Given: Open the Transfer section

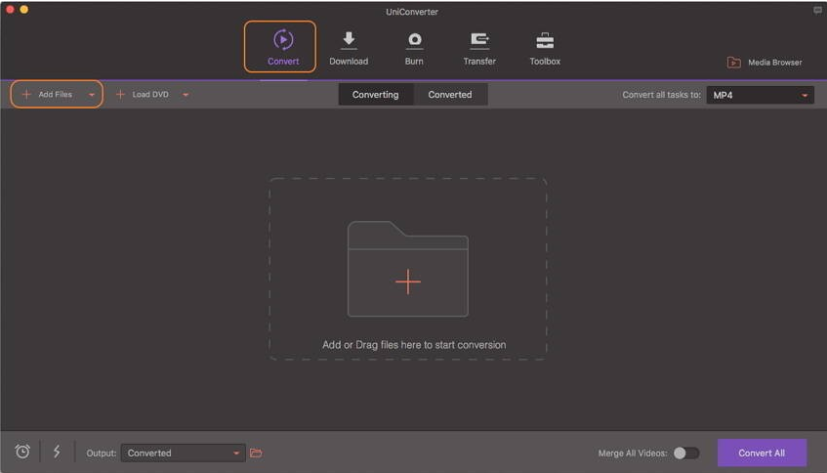Looking at the screenshot, I should [479, 49].
